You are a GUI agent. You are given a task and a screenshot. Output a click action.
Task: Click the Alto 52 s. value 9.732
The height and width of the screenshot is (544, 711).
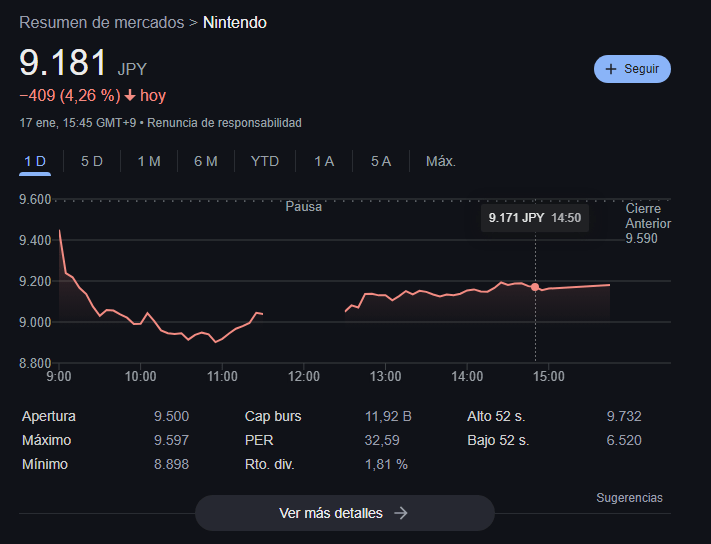[x=624, y=416]
